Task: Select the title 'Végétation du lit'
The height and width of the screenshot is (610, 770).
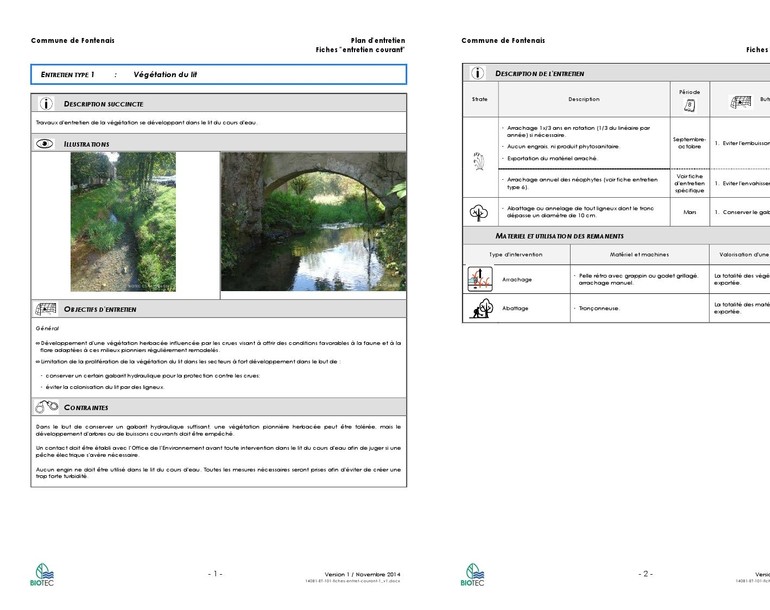Action: click(x=165, y=75)
